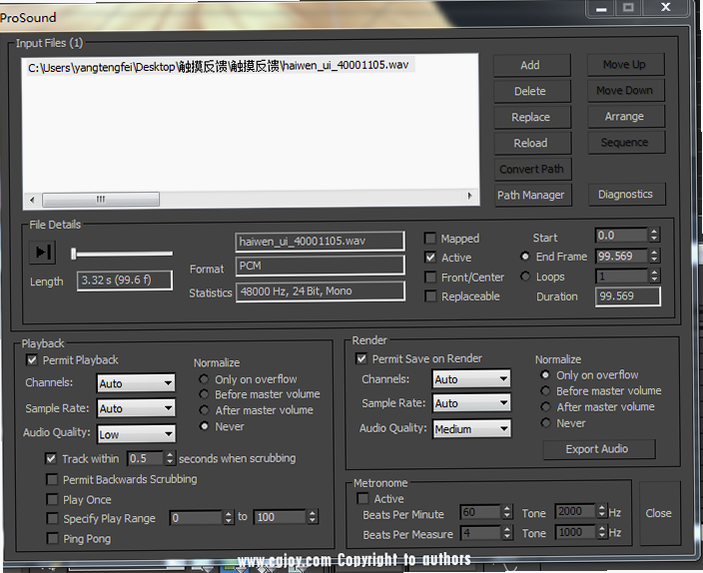
Task: Click the End Frame spinner arrows
Action: (654, 256)
